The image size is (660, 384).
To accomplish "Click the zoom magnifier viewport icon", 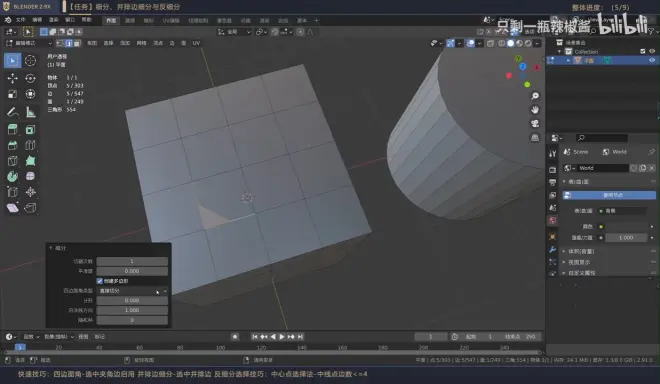I will [x=535, y=96].
